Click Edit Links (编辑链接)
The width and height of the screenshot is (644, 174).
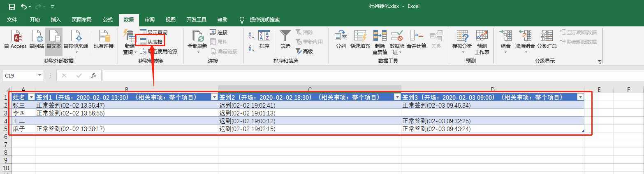224,51
